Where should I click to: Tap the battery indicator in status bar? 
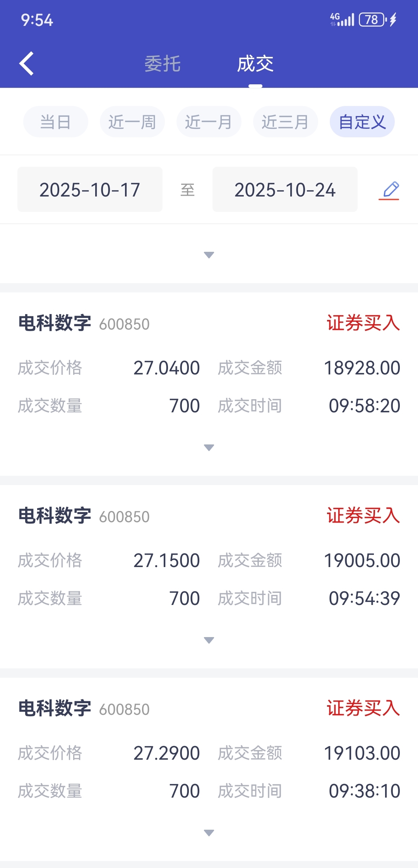coord(372,19)
